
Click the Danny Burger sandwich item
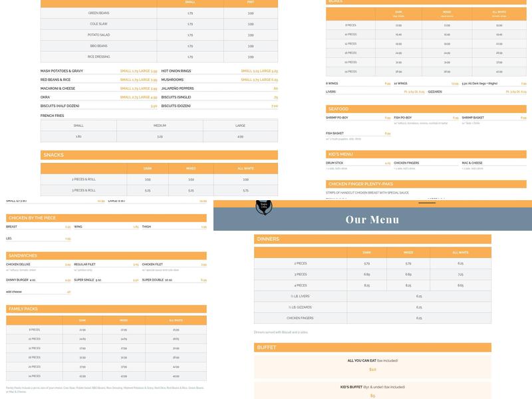coord(20,280)
